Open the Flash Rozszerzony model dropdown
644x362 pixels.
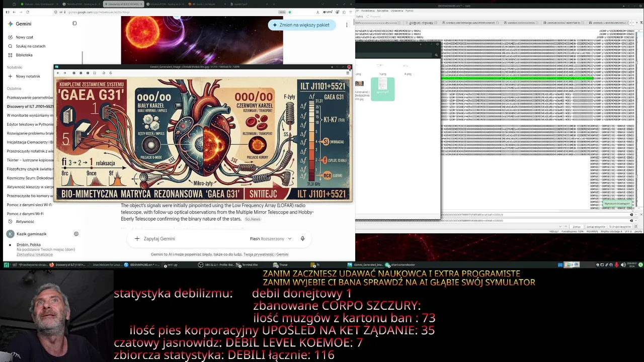click(271, 239)
